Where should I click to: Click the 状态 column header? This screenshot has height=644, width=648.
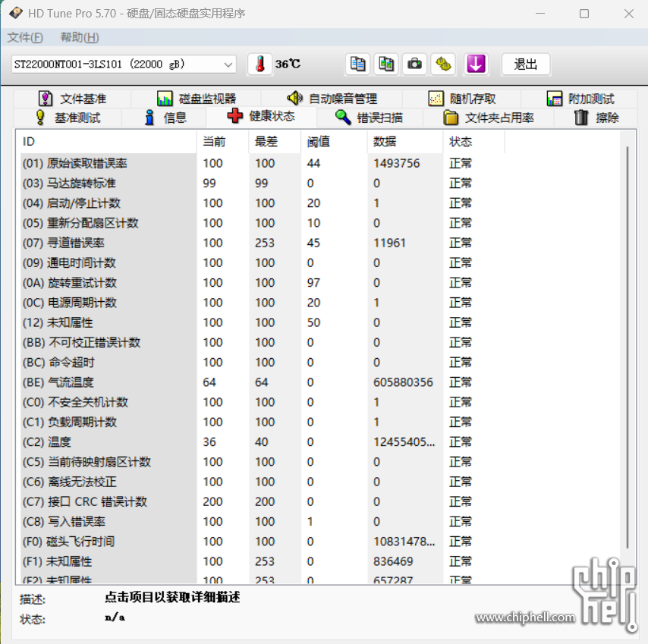tap(473, 142)
